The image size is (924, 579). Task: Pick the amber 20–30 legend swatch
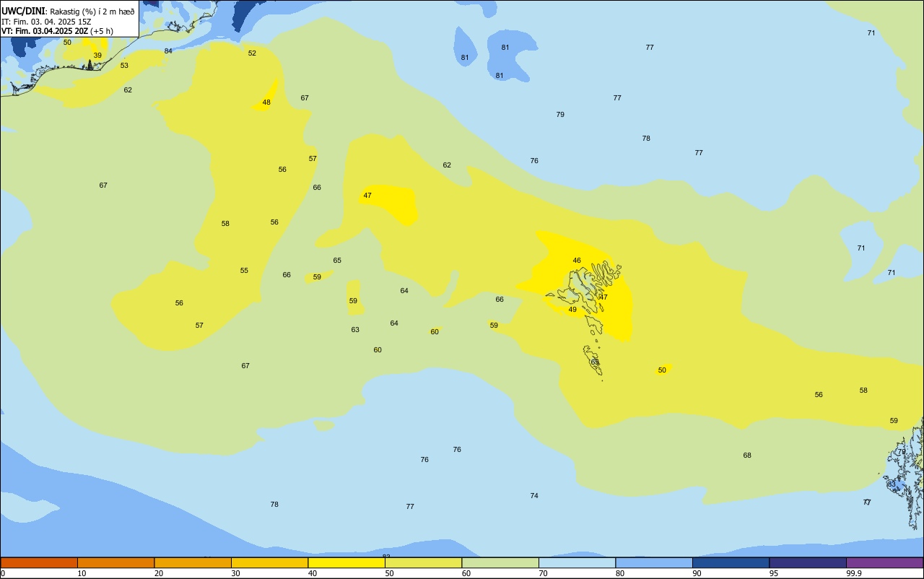tap(193, 562)
